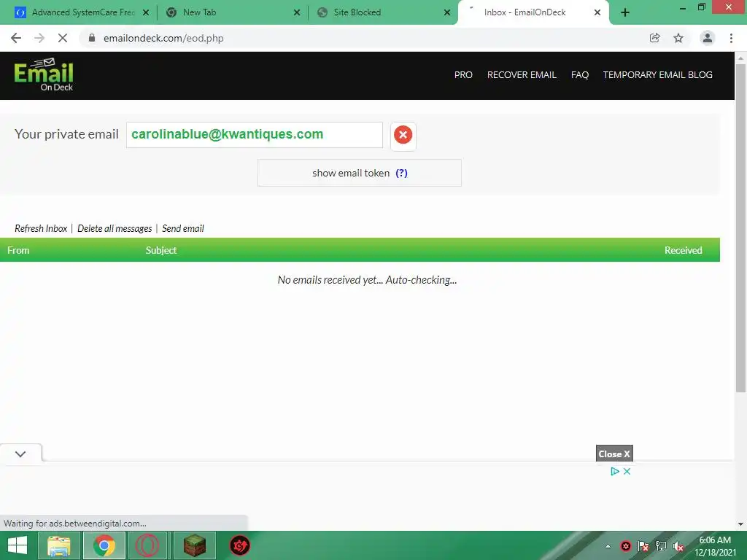This screenshot has width=747, height=560.
Task: Click the EmailOnDeck logo
Action: (x=43, y=74)
